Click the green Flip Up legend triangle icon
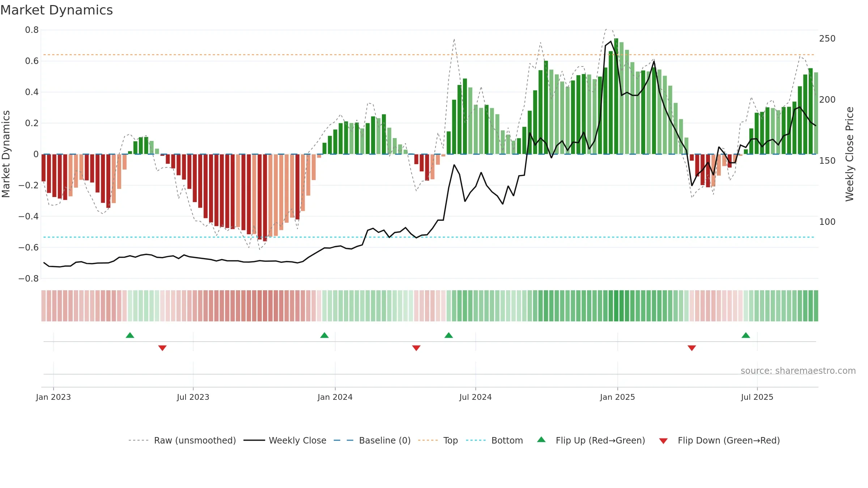Viewport: 868px width, 488px height. pos(541,440)
